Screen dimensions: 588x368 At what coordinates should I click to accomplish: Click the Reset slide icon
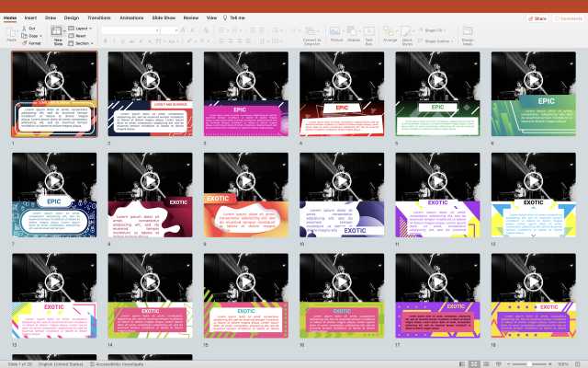coord(81,36)
